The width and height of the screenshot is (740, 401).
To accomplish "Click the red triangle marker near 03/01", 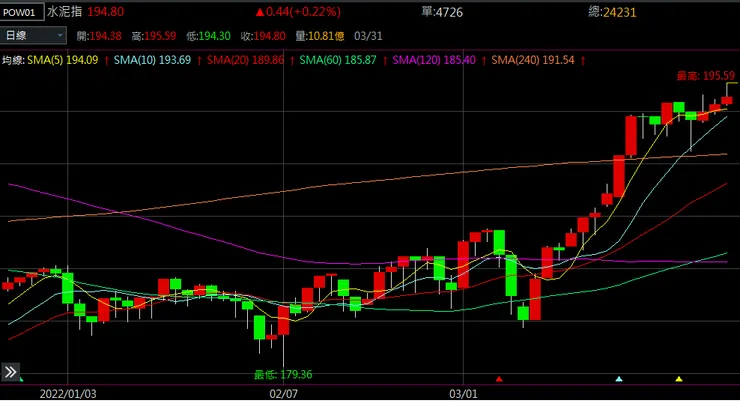I will tap(499, 379).
